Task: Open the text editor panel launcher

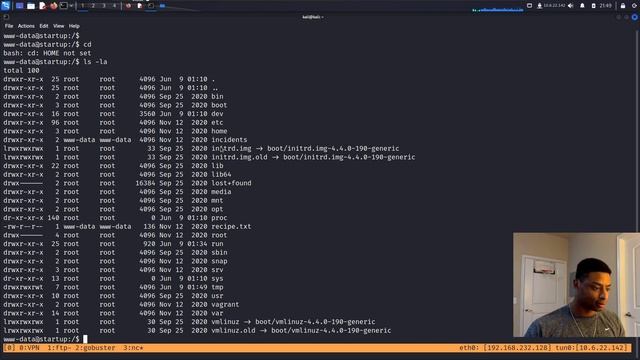Action: pyautogui.click(x=42, y=6)
